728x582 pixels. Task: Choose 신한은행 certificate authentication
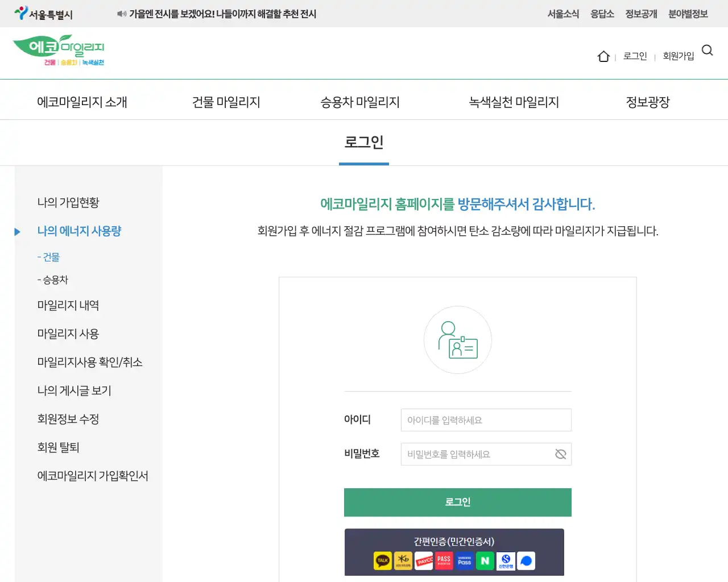point(506,561)
